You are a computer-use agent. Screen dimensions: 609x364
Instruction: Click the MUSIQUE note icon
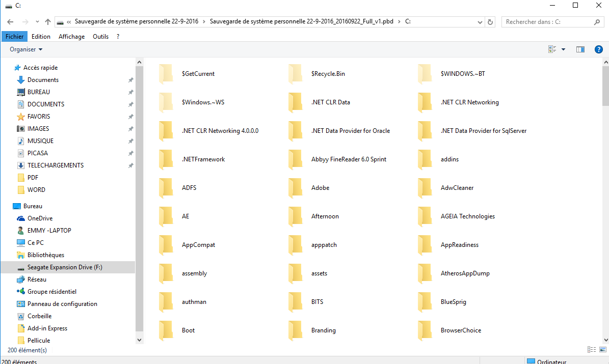click(x=21, y=141)
